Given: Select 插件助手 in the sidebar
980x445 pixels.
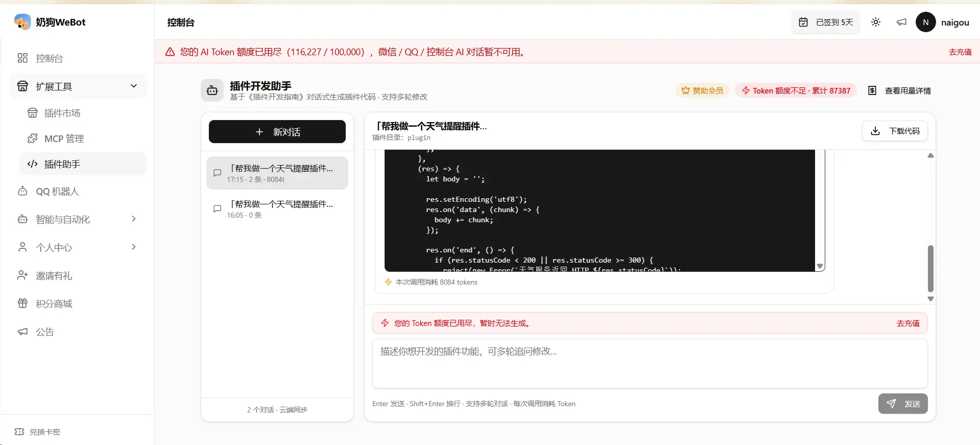Looking at the screenshot, I should (x=83, y=164).
